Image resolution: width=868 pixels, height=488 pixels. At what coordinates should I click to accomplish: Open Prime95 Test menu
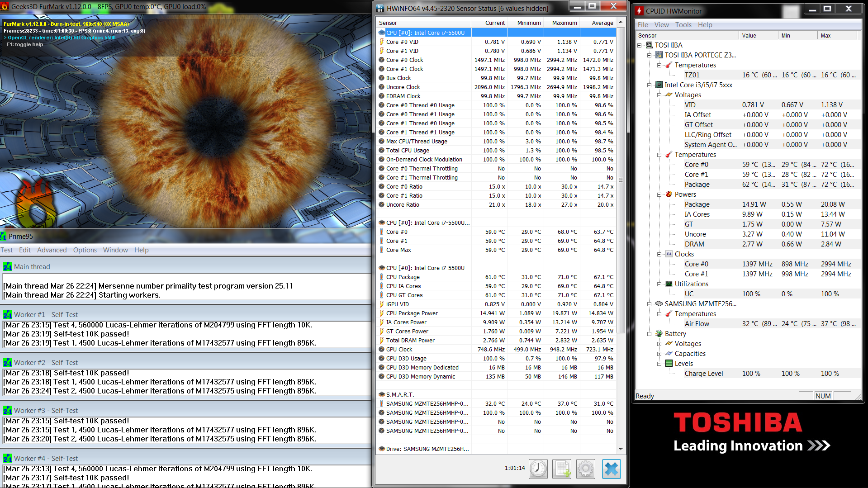(x=6, y=250)
